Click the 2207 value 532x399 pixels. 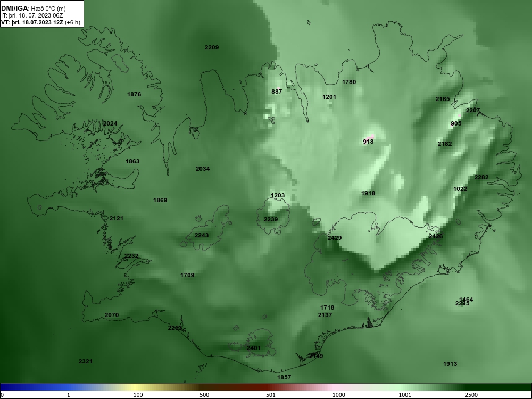(472, 110)
